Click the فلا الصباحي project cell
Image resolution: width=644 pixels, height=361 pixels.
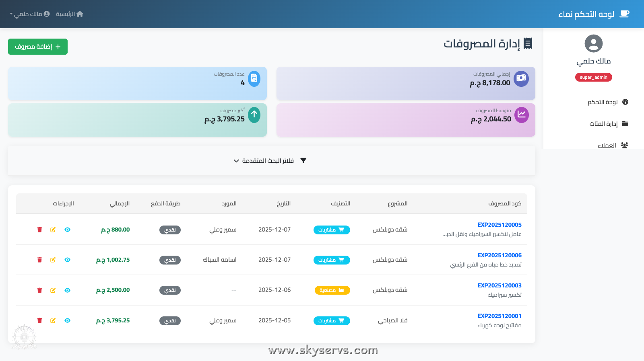[x=392, y=320]
